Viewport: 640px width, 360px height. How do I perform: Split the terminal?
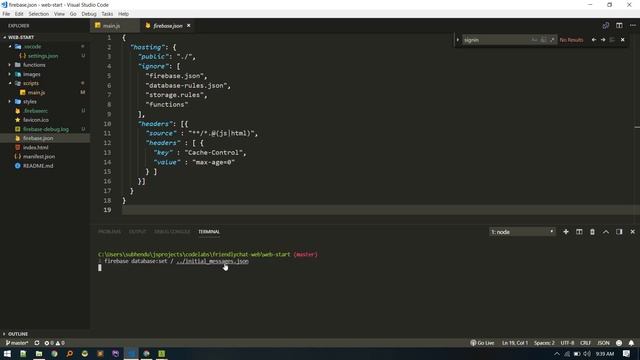579,232
